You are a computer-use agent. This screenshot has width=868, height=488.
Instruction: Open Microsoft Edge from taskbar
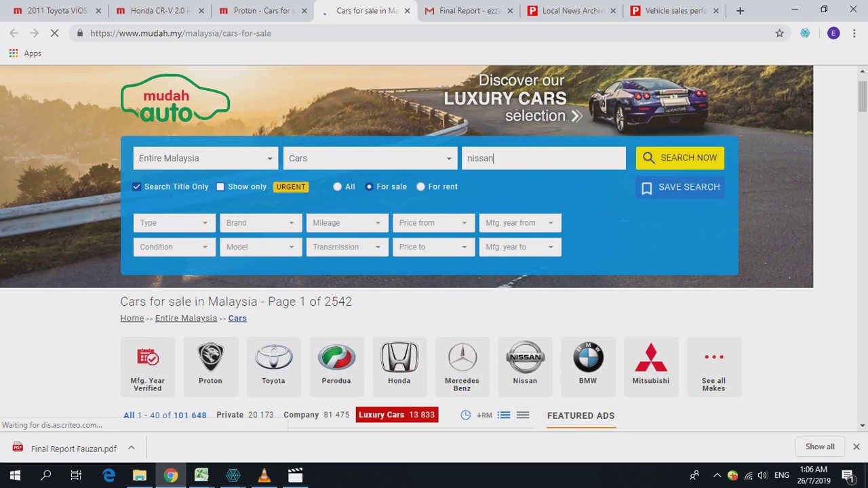pyautogui.click(x=108, y=475)
